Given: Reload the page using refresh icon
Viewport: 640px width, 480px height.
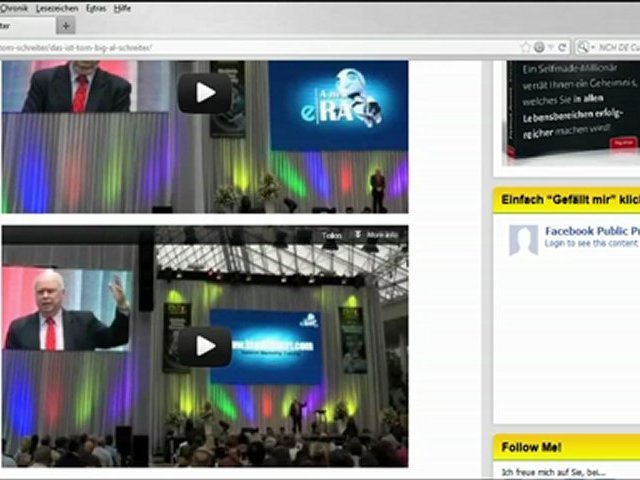Looking at the screenshot, I should [562, 47].
